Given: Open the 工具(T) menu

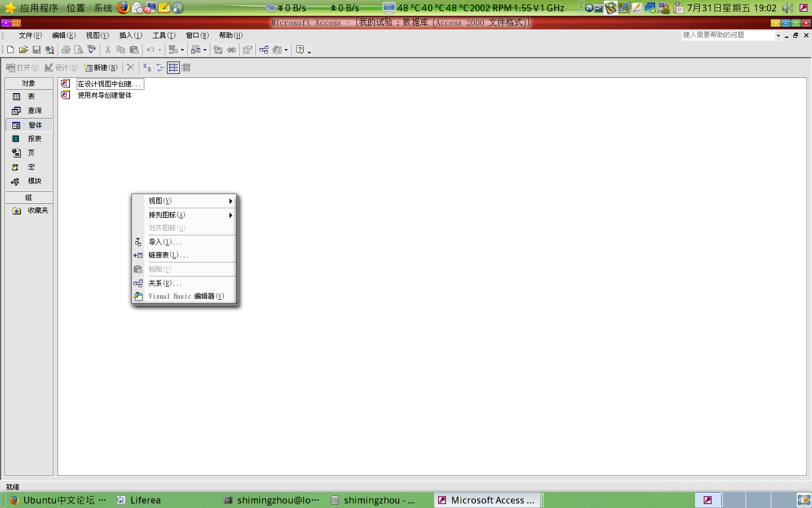Looking at the screenshot, I should coord(164,35).
